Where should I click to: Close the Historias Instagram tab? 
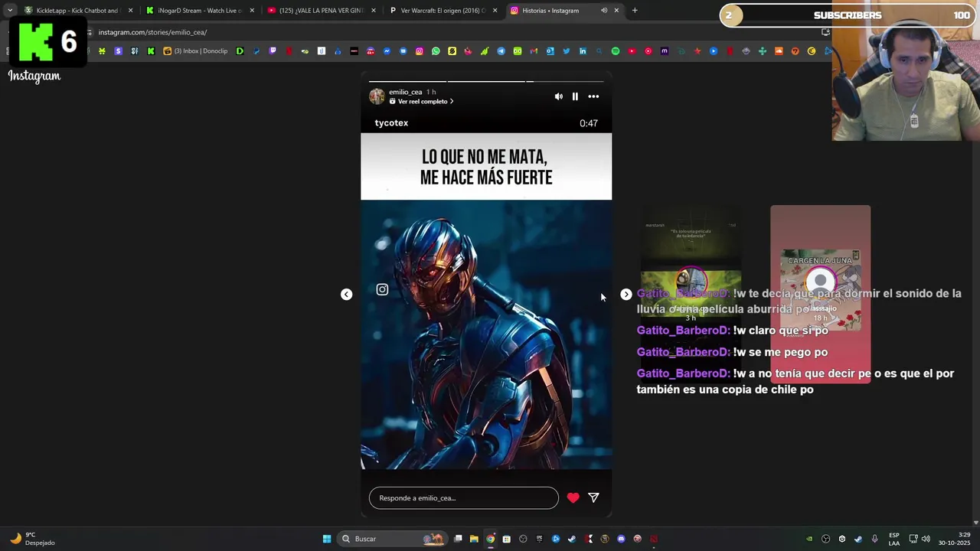(616, 11)
